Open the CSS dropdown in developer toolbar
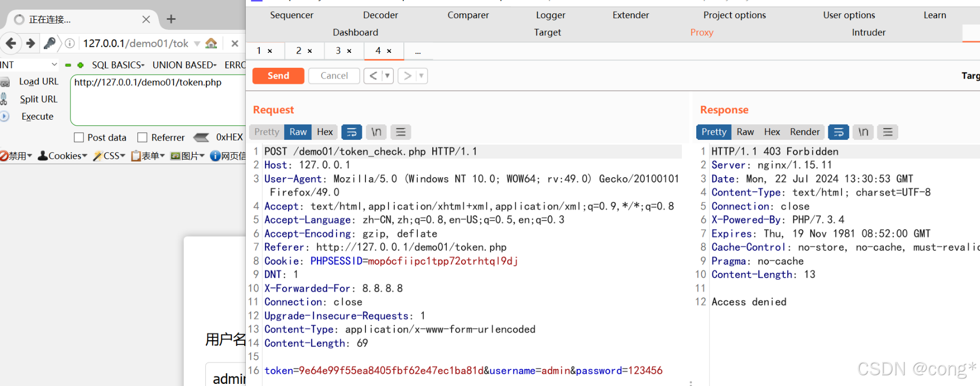 (x=109, y=156)
